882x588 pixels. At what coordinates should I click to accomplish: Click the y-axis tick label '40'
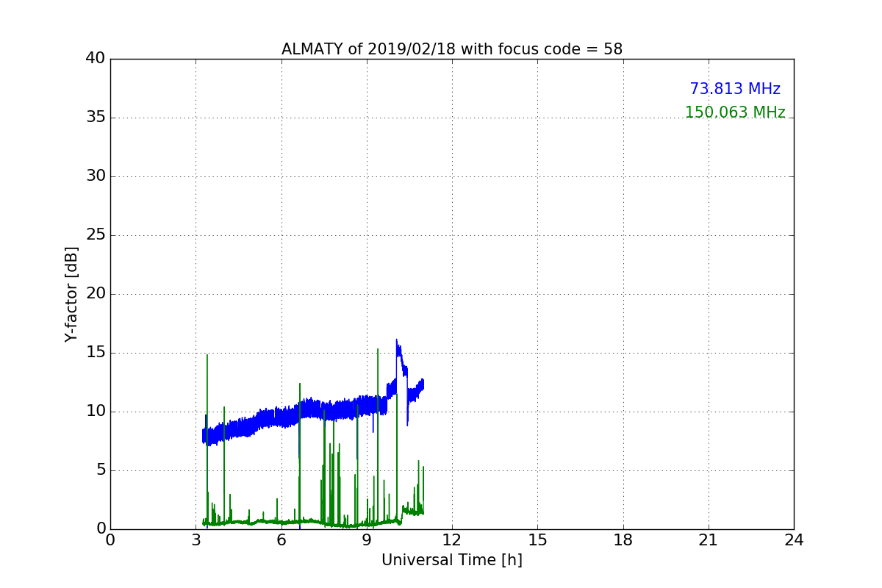pyautogui.click(x=96, y=59)
